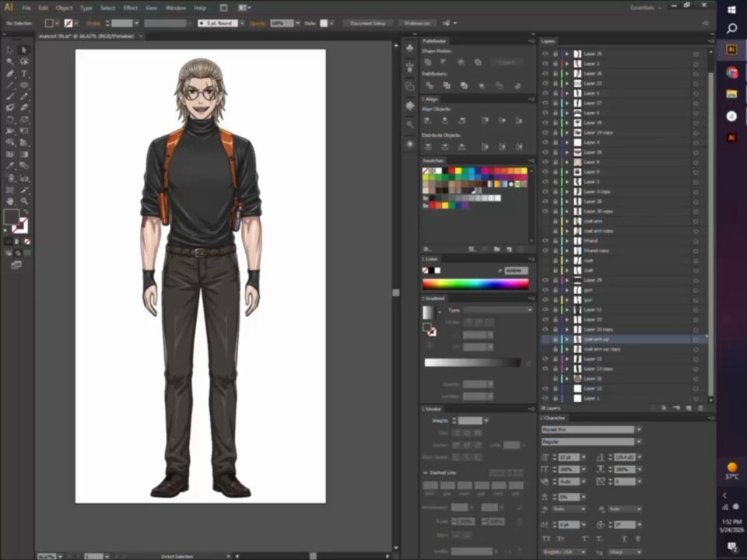
Task: Hide Layer 25 with eye icon
Action: [545, 54]
